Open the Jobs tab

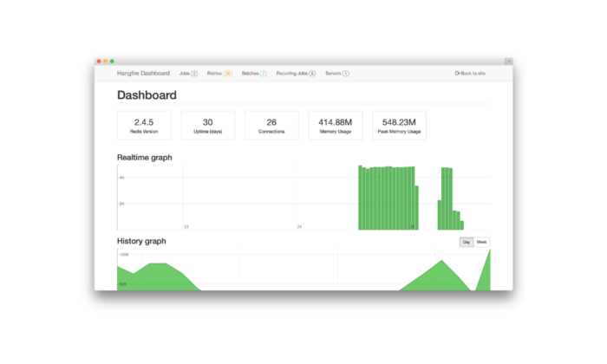[188, 73]
